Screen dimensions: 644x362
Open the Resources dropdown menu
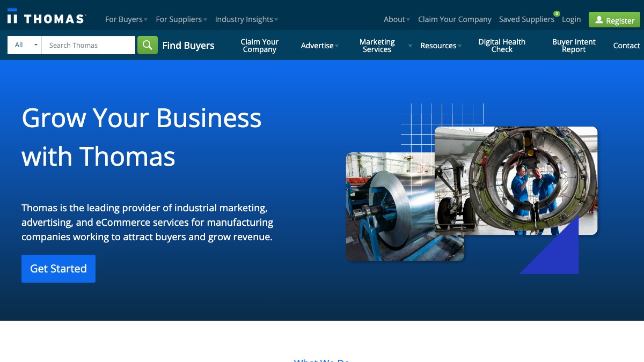(441, 46)
